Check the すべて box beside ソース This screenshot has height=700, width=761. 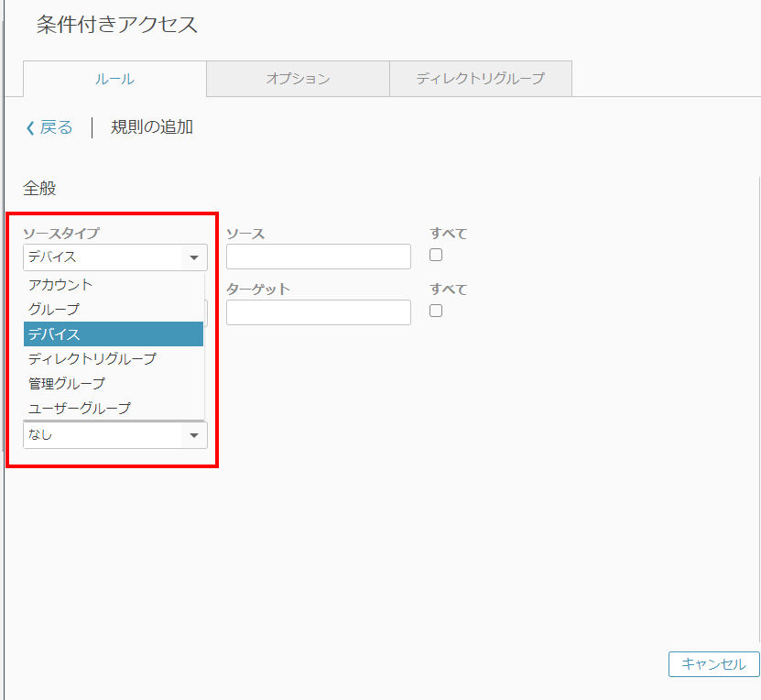point(436,255)
